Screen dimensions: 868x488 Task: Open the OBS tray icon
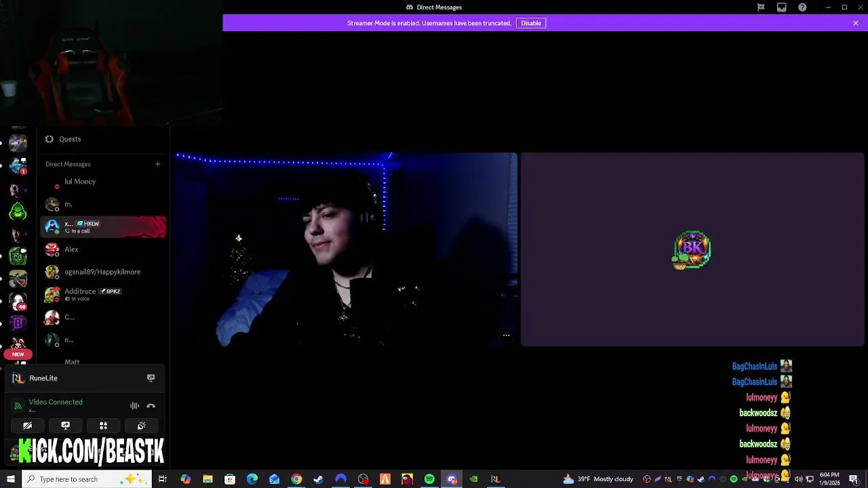click(647, 479)
